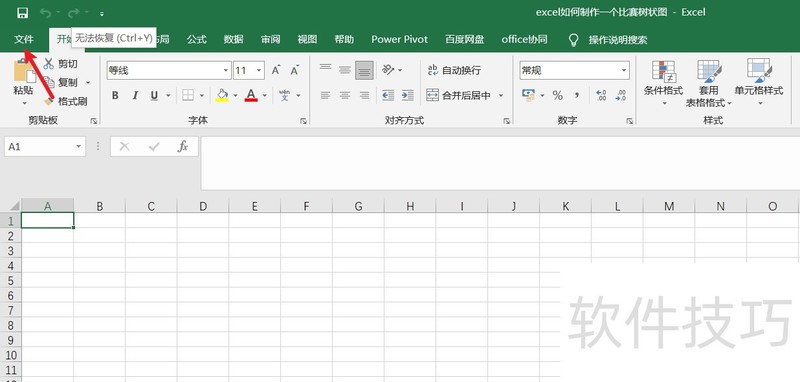This screenshot has height=382, width=800.
Task: Click the 粘贴 paste icon
Action: (x=23, y=71)
